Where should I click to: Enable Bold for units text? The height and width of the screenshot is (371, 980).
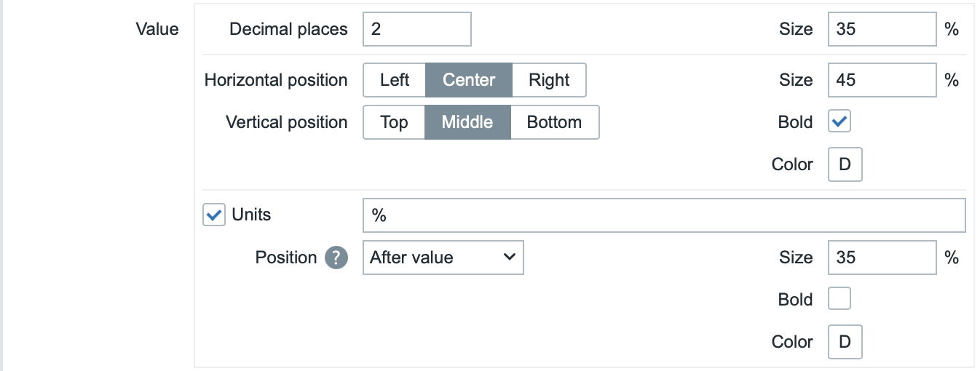coord(839,299)
